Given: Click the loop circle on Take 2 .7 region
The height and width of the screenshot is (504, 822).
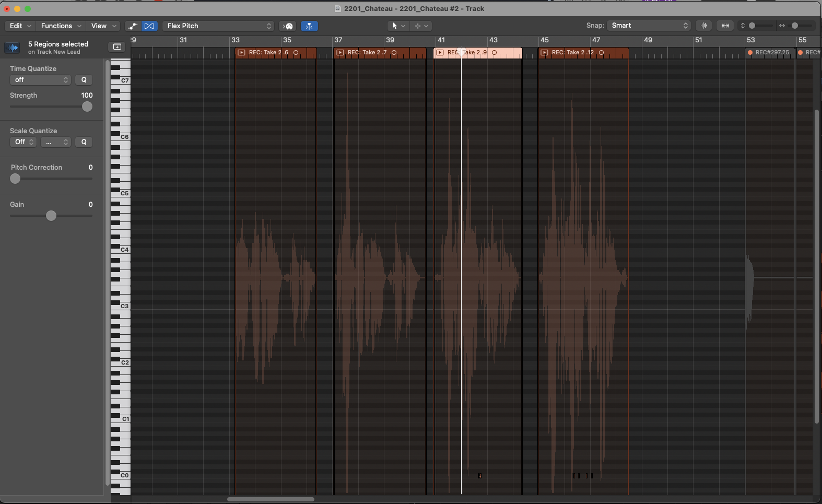Looking at the screenshot, I should [394, 53].
